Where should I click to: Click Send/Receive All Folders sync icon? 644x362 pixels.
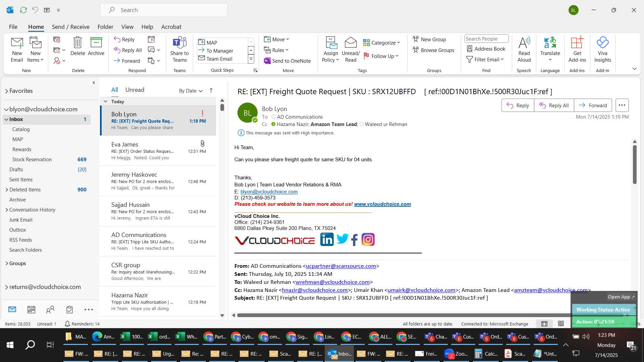coord(23,10)
